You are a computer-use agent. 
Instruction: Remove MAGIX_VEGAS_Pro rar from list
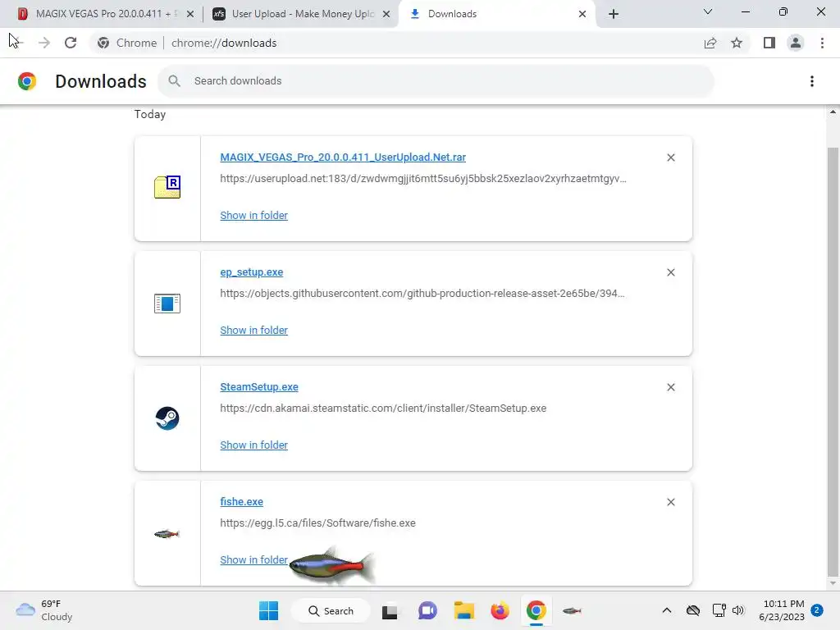tap(671, 157)
